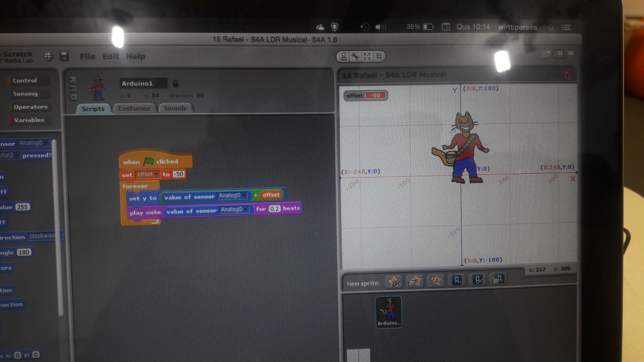644x362 pixels.
Task: Click the Shrink sprite tool
Action: coord(379,57)
